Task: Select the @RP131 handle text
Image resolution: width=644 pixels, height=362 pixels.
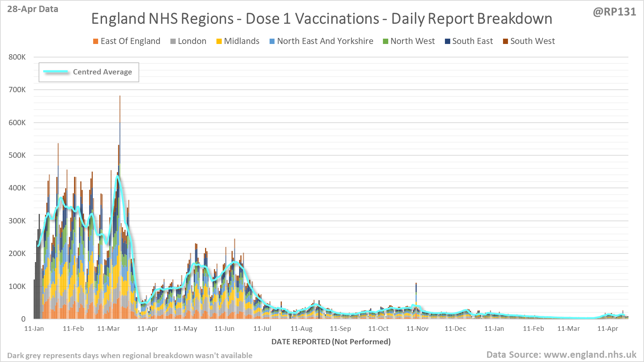Action: [614, 12]
